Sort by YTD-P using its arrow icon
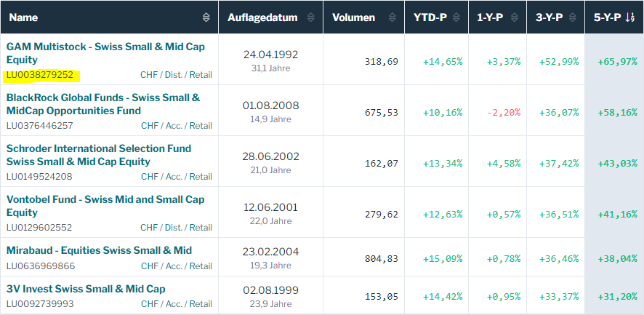This screenshot has width=644, height=315. click(x=457, y=17)
